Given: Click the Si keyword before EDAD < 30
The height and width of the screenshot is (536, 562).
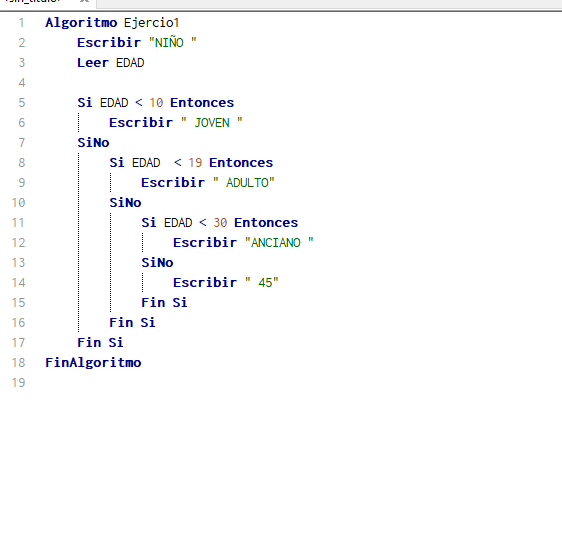Looking at the screenshot, I should [x=149, y=223].
